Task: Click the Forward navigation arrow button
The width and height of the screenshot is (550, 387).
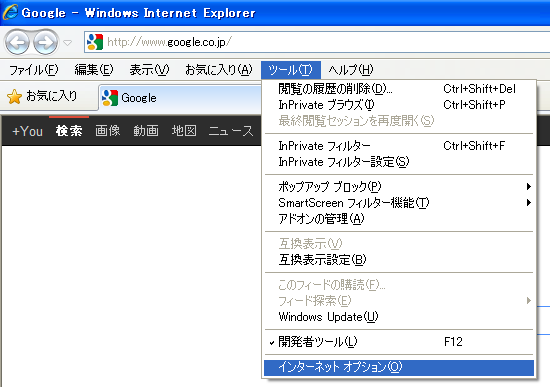Action: tap(46, 42)
